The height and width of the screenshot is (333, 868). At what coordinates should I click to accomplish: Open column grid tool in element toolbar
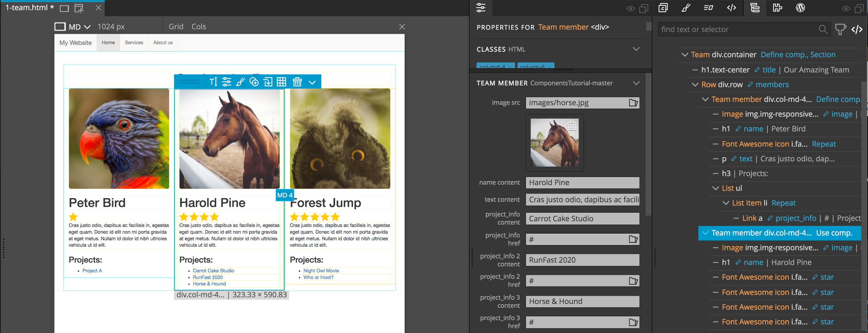click(x=281, y=82)
